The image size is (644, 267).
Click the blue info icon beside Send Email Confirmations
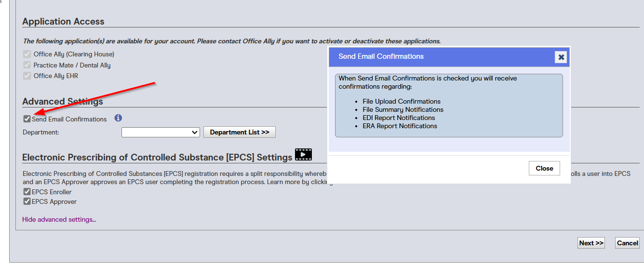coord(118,118)
